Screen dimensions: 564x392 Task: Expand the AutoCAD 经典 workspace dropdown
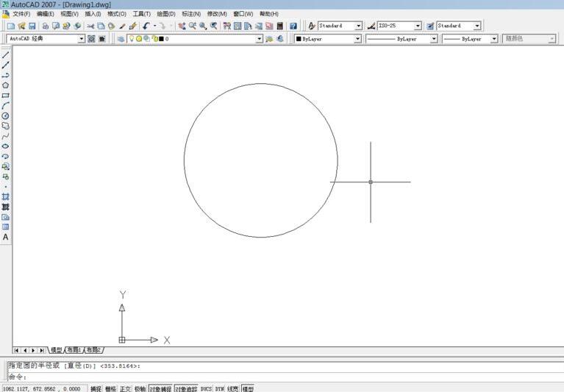click(x=82, y=38)
